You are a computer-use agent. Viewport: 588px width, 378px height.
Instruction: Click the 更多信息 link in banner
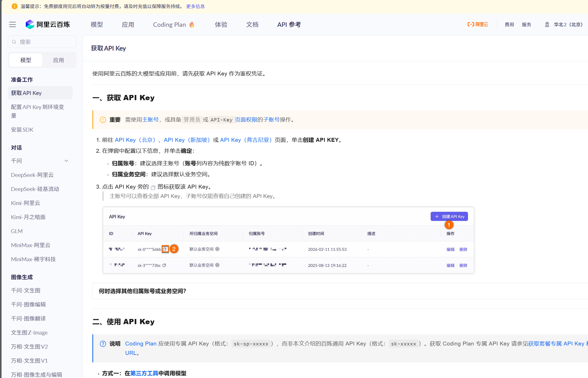click(195, 6)
